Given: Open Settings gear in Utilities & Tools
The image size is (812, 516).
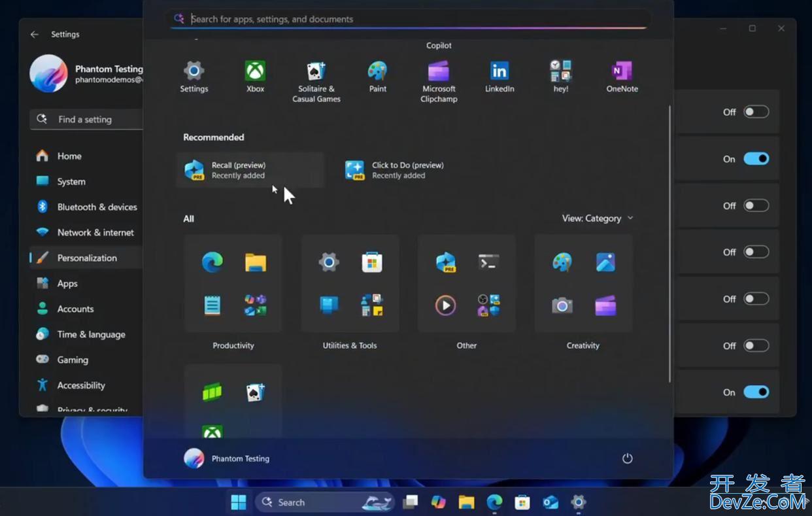Looking at the screenshot, I should coord(329,262).
